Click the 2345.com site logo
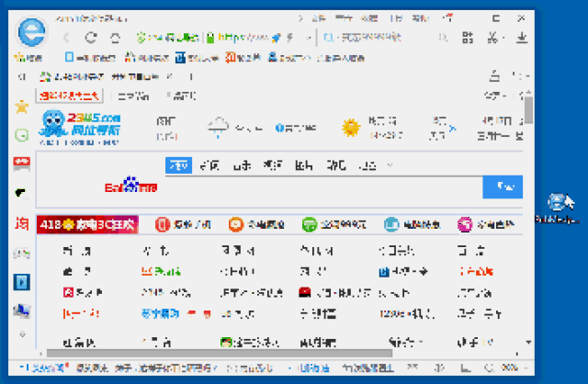588x384 pixels. tap(79, 127)
